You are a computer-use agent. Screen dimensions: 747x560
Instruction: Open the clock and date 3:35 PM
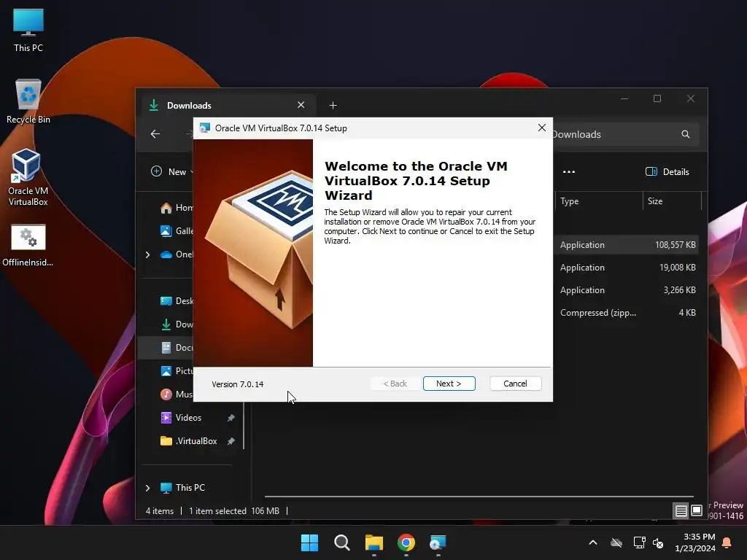click(x=695, y=542)
